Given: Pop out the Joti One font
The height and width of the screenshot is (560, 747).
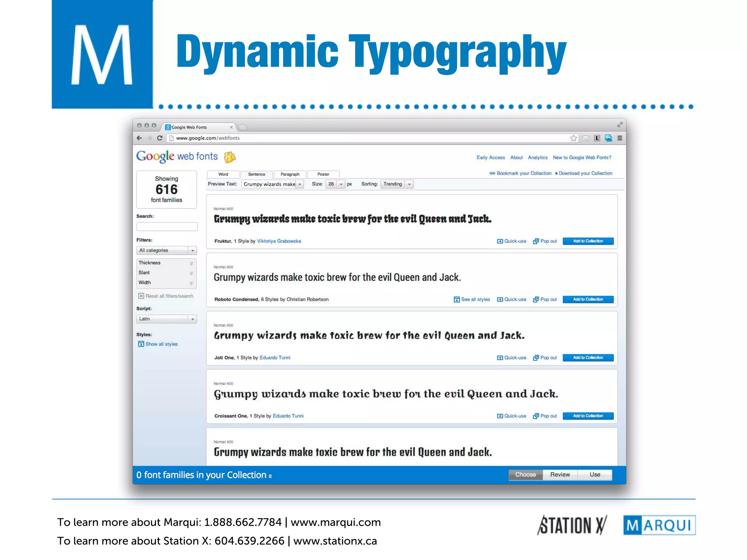Looking at the screenshot, I should 545,358.
